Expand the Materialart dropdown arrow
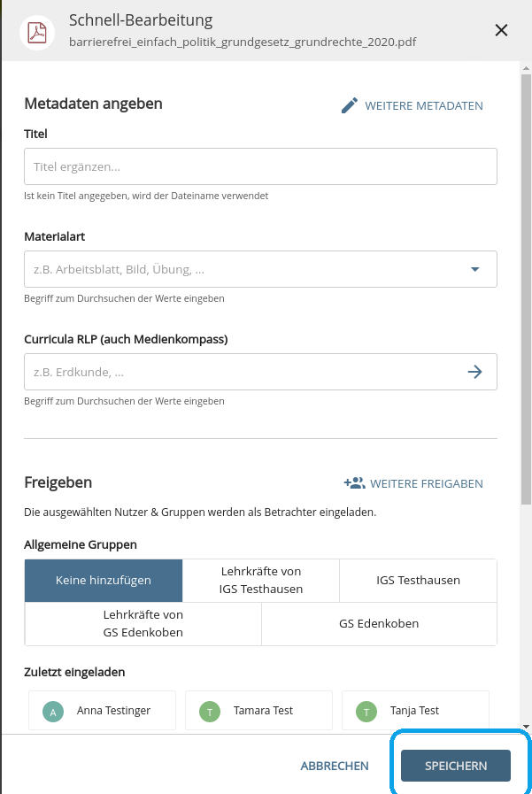Screen dimensions: 532x794 click(474, 269)
